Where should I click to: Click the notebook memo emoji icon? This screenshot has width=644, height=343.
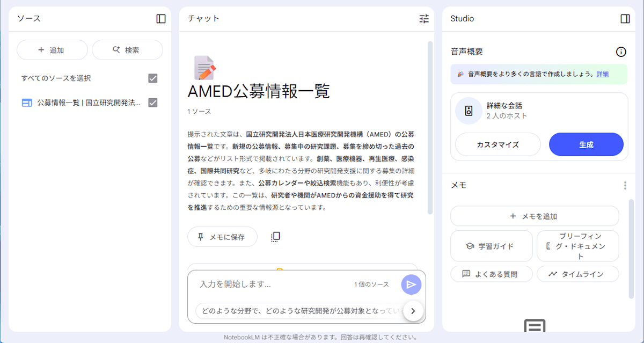tap(204, 68)
